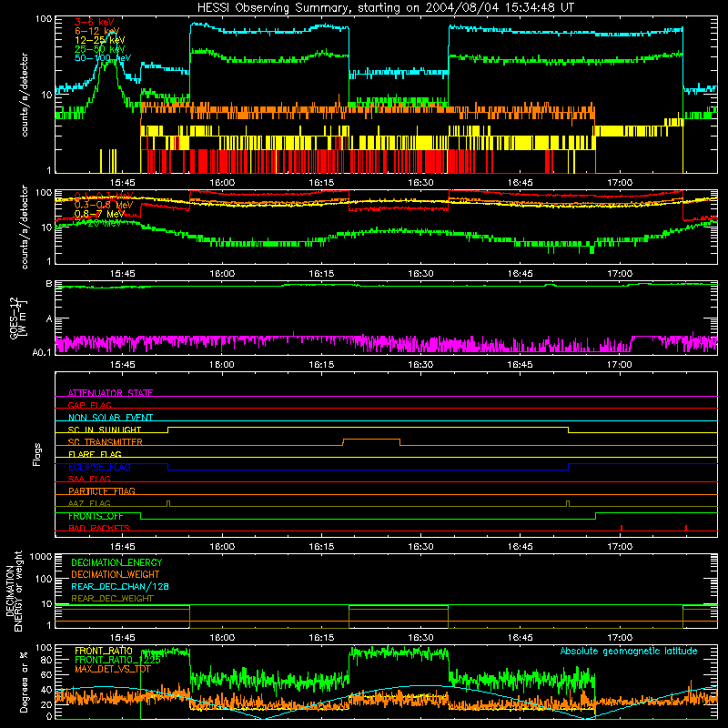Click the '0.8-7 MeV' legend label
728x728 pixels.
tap(99, 214)
